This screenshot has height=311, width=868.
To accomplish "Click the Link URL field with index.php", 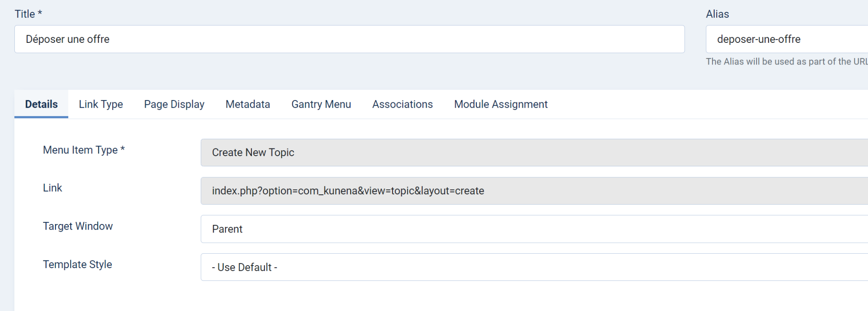I will point(534,191).
